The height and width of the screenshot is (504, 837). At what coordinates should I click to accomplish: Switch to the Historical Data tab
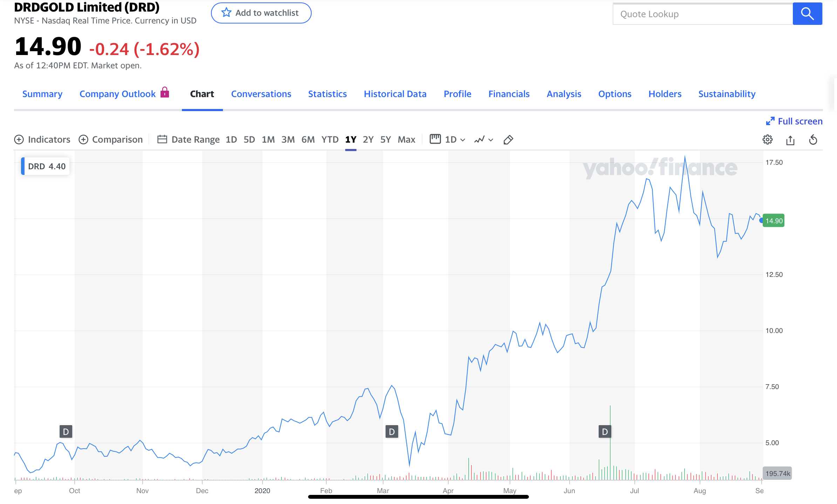click(x=395, y=94)
